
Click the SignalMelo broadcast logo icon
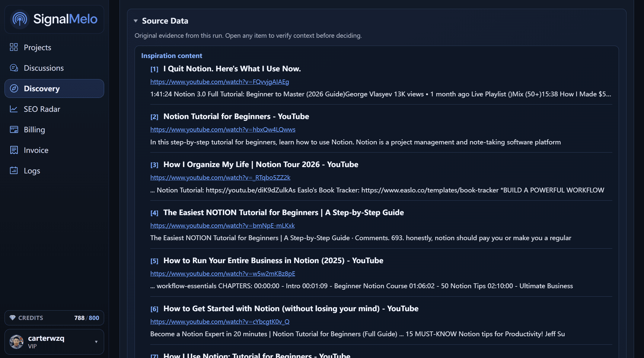click(x=20, y=19)
